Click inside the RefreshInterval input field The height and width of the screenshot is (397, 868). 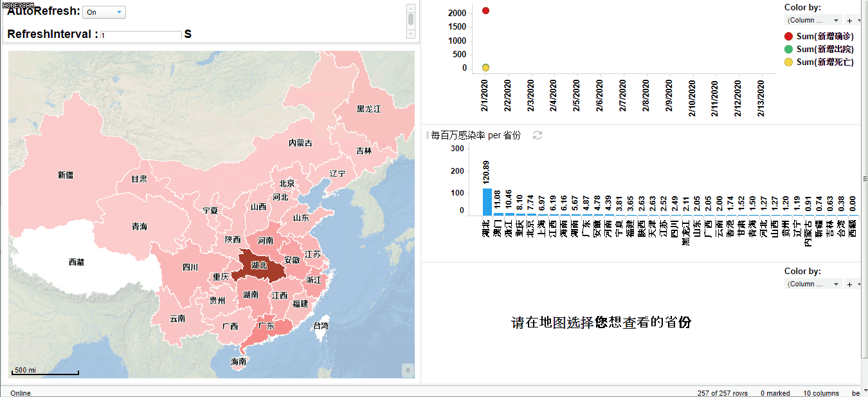[x=141, y=35]
